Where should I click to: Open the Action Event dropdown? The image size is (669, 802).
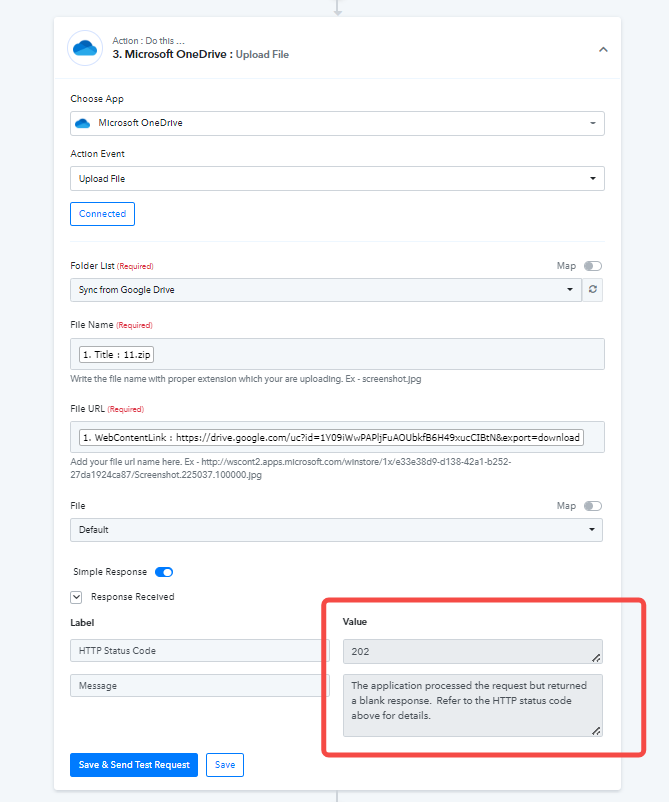pyautogui.click(x=337, y=179)
